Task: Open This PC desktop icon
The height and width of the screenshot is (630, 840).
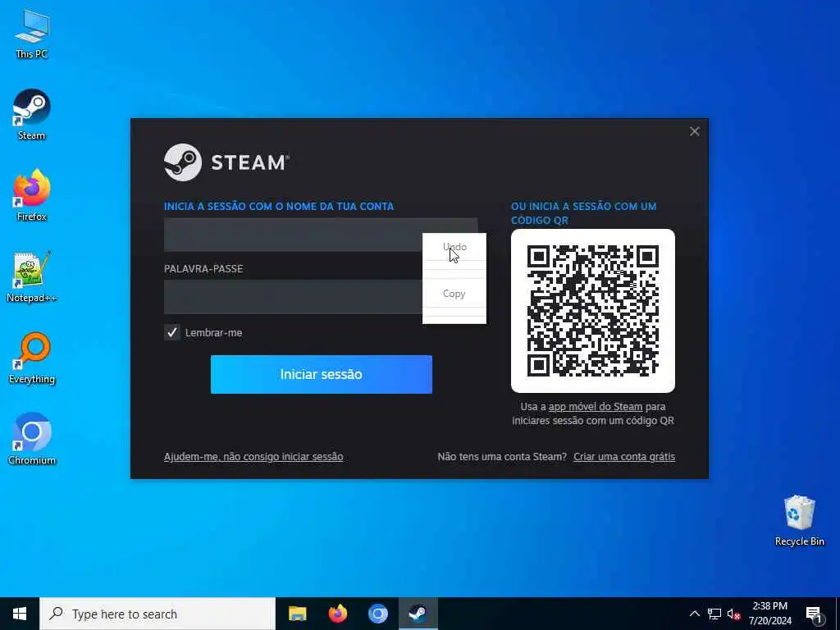Action: tap(32, 33)
